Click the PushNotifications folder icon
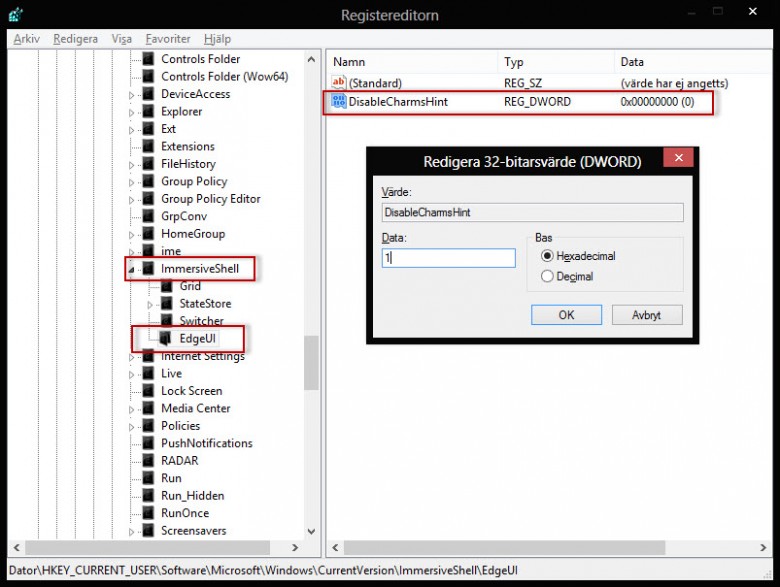 point(149,443)
